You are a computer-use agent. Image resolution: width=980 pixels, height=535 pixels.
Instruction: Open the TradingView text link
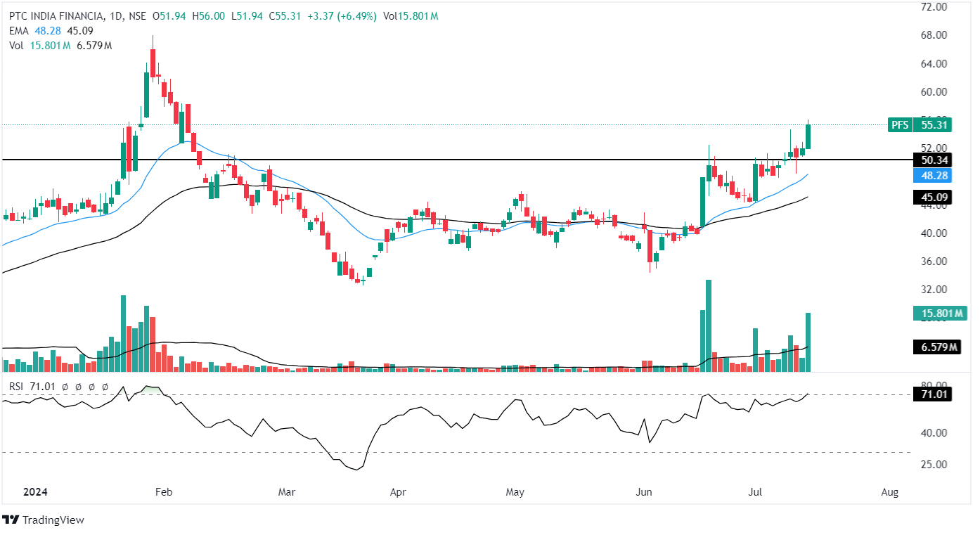53,520
